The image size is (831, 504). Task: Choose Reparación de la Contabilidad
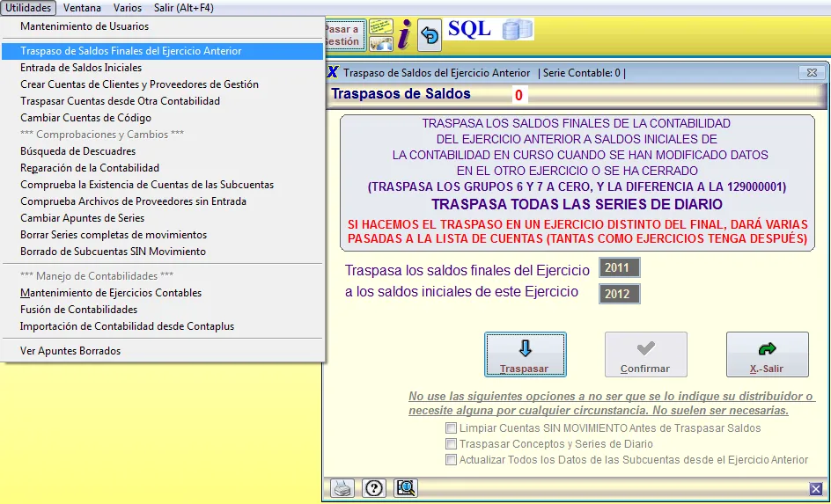point(90,168)
